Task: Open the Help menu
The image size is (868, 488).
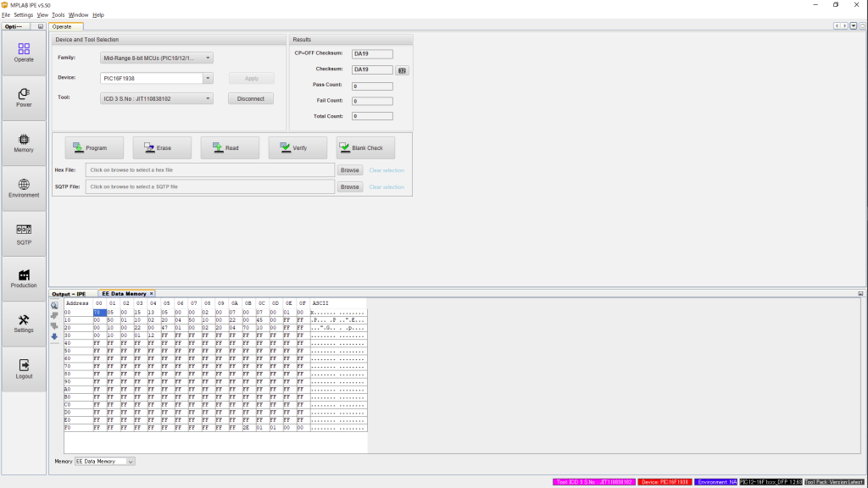Action: pyautogui.click(x=98, y=15)
